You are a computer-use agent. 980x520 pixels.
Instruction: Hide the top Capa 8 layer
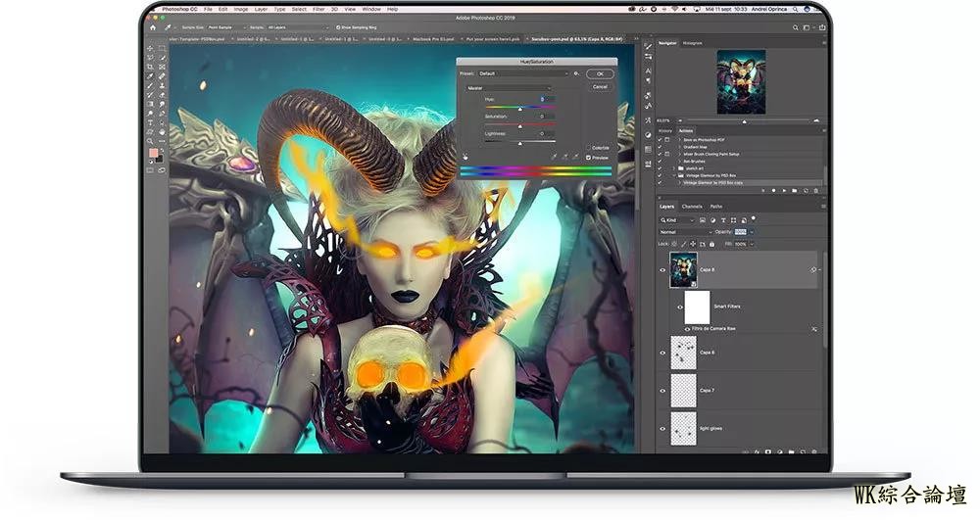(x=662, y=270)
